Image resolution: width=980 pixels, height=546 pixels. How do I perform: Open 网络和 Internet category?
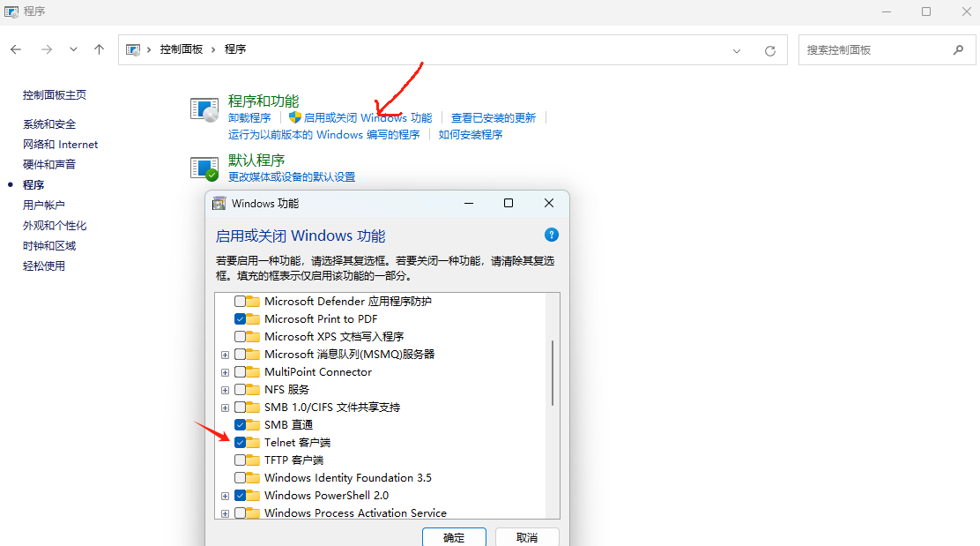tap(61, 145)
